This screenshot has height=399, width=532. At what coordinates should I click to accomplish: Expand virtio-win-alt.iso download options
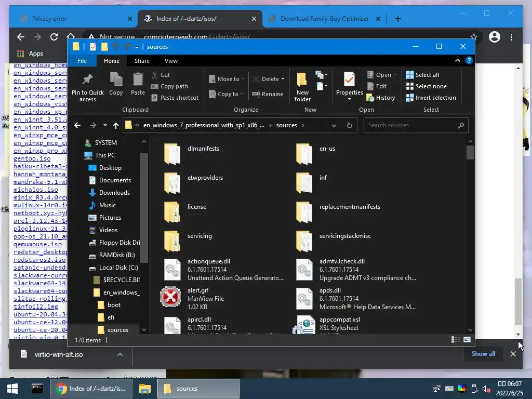120,354
